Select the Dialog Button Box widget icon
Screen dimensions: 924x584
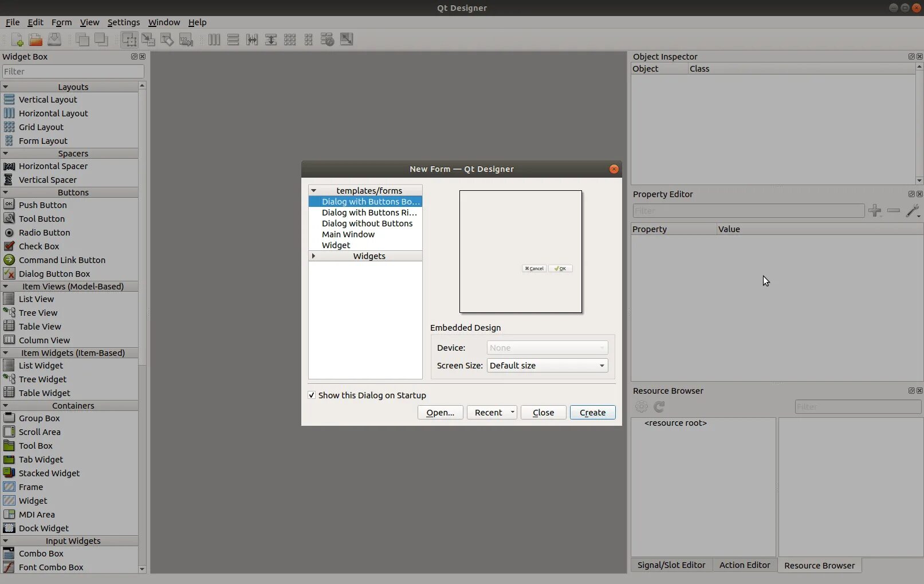[x=9, y=273]
